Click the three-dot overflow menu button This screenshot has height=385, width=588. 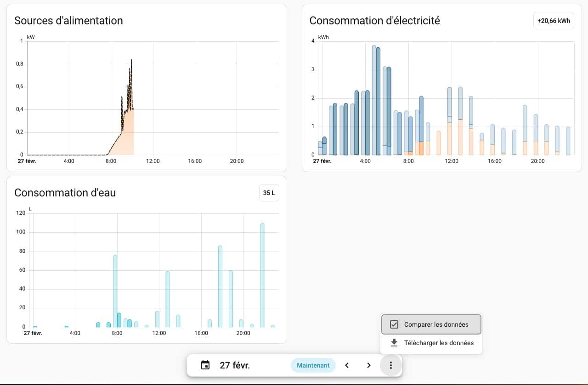click(390, 365)
